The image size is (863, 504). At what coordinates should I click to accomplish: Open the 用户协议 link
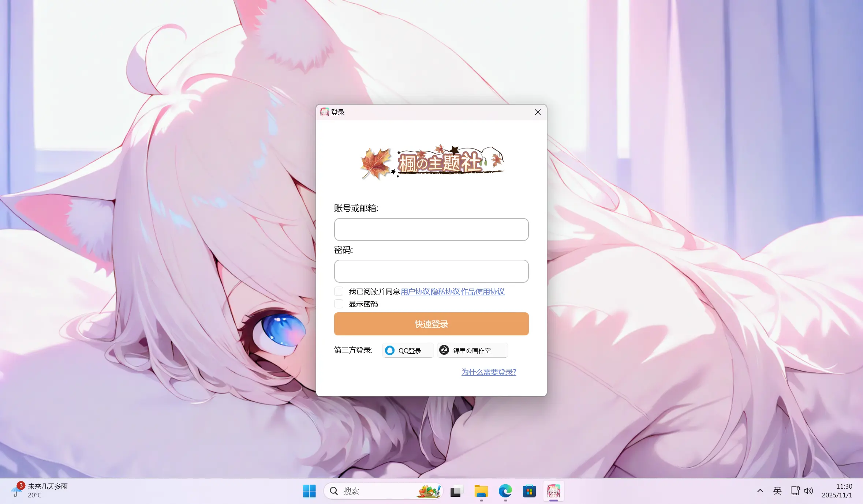[x=415, y=292]
